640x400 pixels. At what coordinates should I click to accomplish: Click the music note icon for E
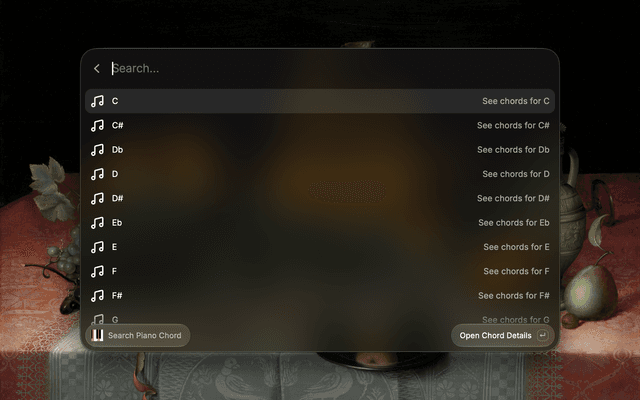[97, 247]
